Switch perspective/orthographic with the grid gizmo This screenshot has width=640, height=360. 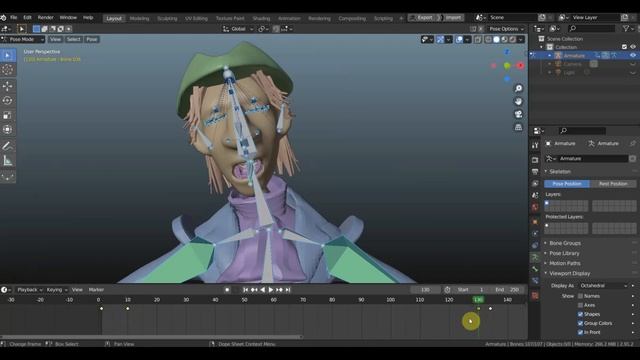pyautogui.click(x=518, y=127)
